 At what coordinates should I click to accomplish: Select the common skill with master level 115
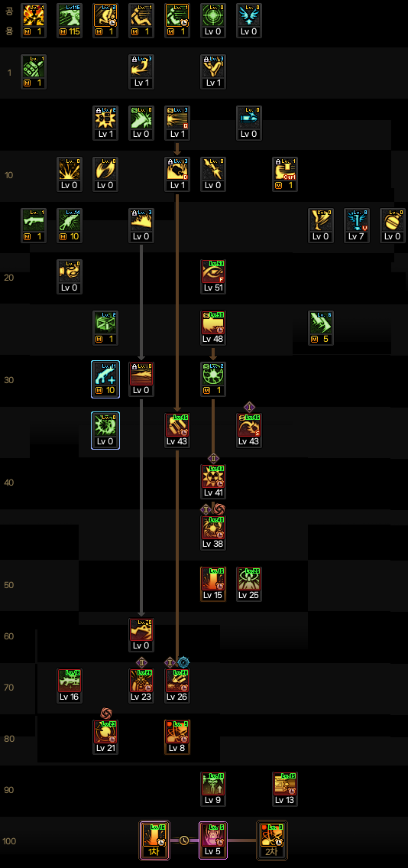pyautogui.click(x=69, y=21)
